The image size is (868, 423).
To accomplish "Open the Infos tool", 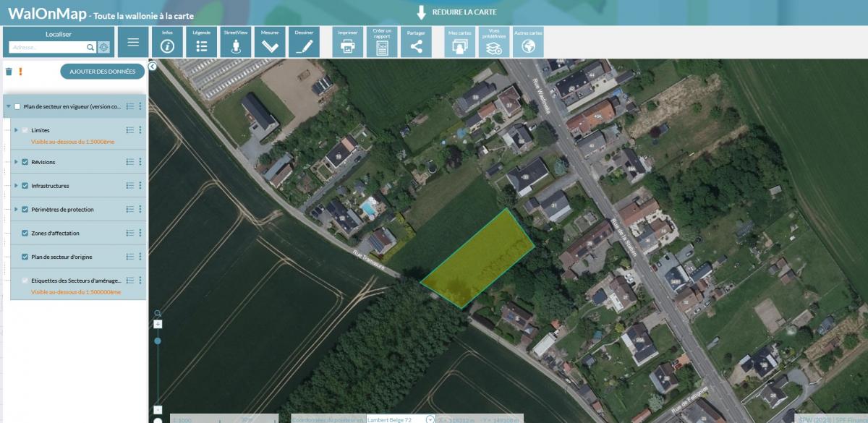I will [167, 43].
